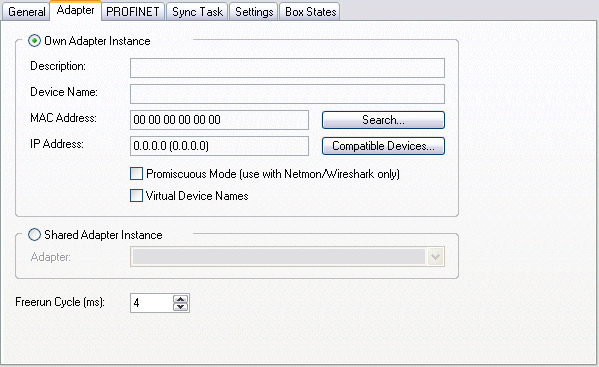Open the Sync Task tab
This screenshot has height=367, width=599.
pyautogui.click(x=198, y=12)
